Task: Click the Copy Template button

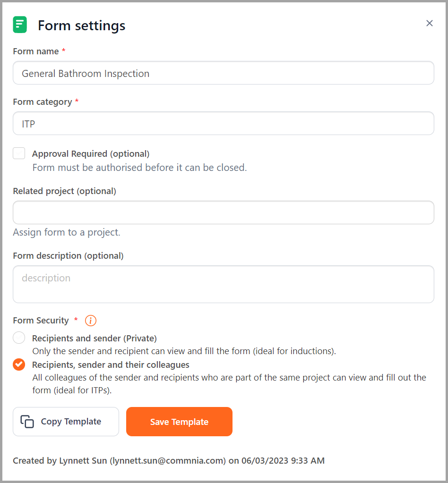Action: [x=66, y=421]
